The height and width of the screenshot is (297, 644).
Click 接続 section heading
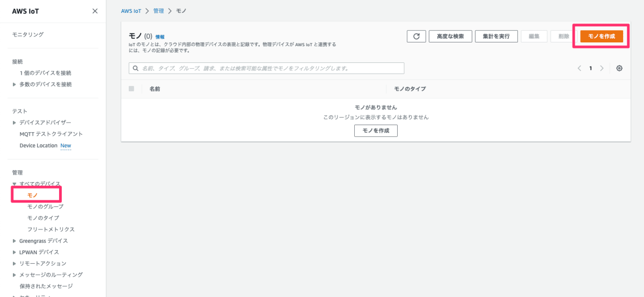[x=18, y=62]
